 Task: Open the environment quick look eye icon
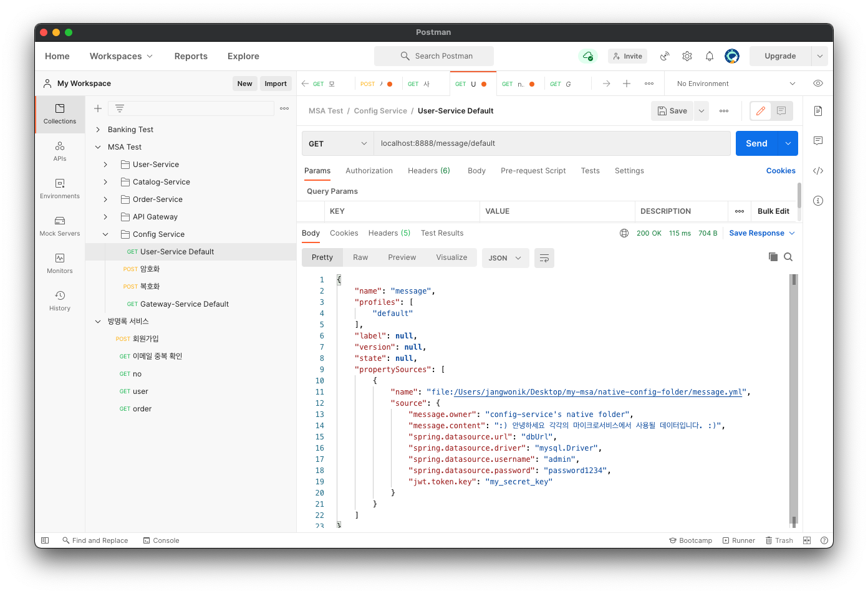pyautogui.click(x=818, y=84)
